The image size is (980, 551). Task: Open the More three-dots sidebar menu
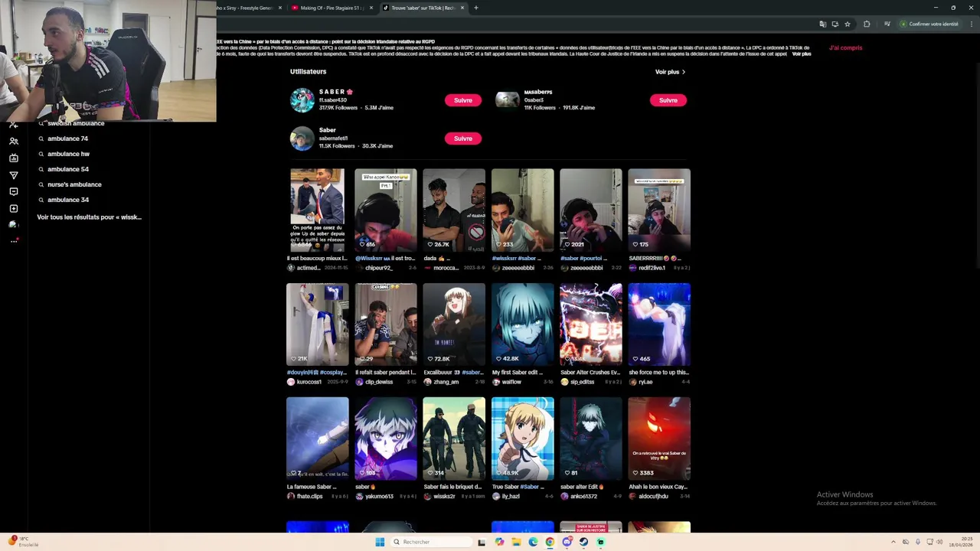(14, 241)
